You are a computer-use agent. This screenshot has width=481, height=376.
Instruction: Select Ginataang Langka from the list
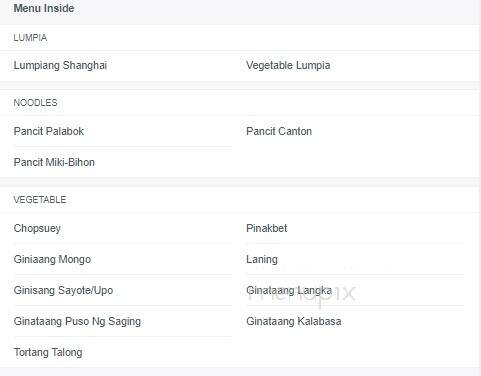point(289,290)
